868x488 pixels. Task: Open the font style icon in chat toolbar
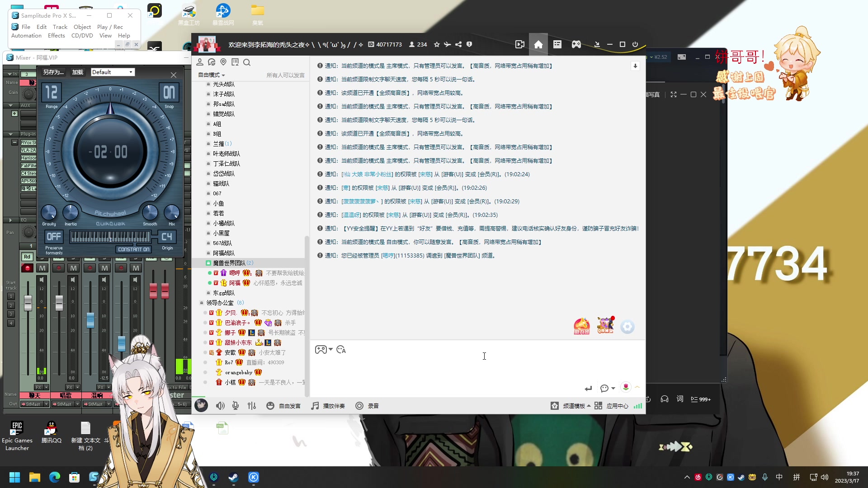[341, 349]
